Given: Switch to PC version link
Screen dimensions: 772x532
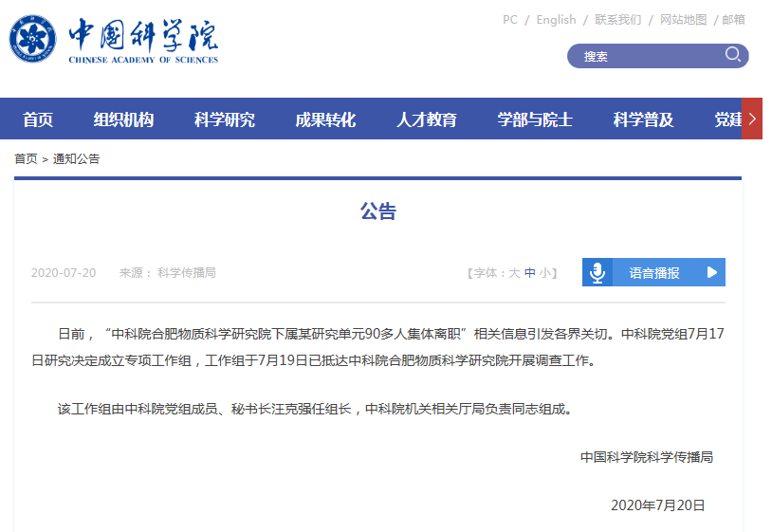Looking at the screenshot, I should click(x=510, y=20).
